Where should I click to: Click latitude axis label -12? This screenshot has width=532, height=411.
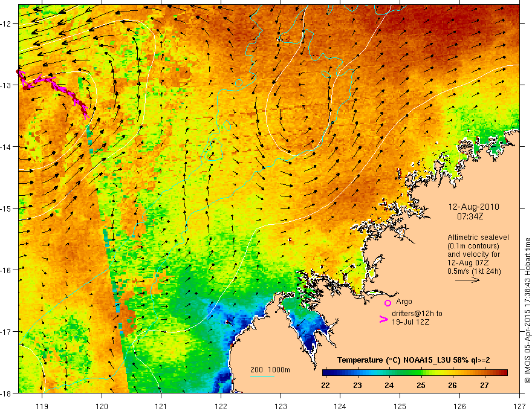[7, 24]
